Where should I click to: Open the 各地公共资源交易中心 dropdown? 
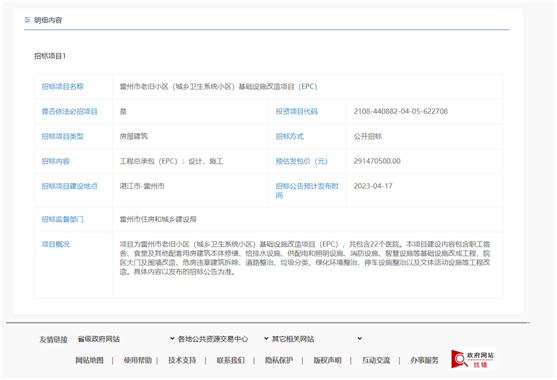click(x=223, y=339)
